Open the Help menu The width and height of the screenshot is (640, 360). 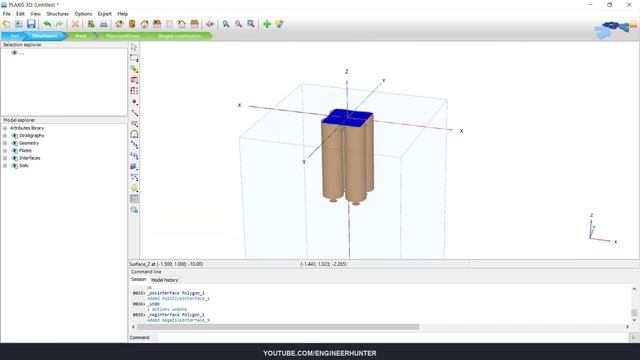[122, 13]
